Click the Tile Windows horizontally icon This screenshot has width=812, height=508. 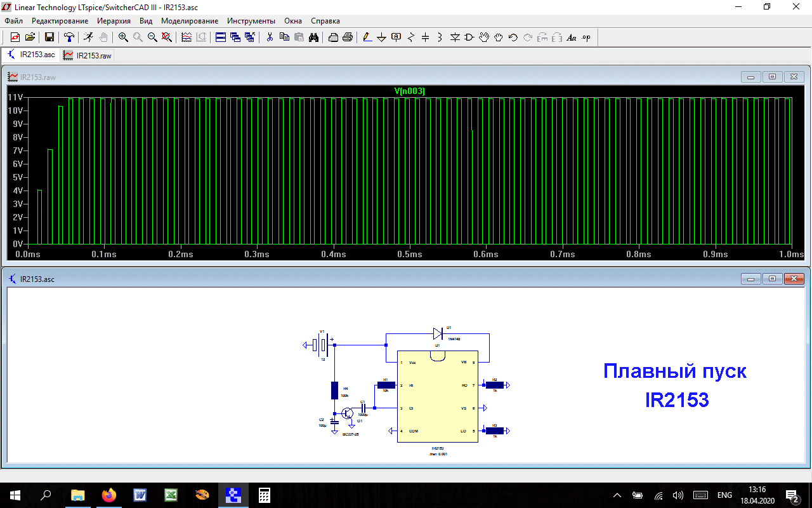(x=221, y=37)
